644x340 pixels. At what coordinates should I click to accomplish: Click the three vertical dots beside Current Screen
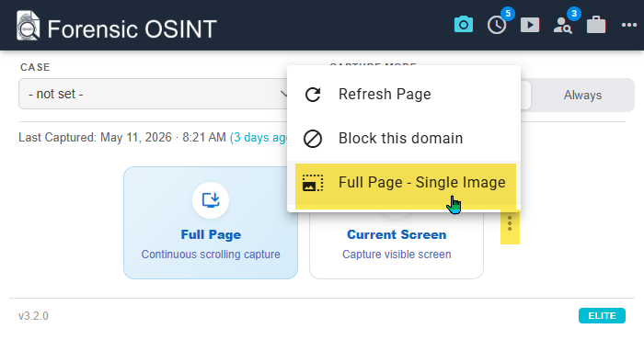coord(510,223)
